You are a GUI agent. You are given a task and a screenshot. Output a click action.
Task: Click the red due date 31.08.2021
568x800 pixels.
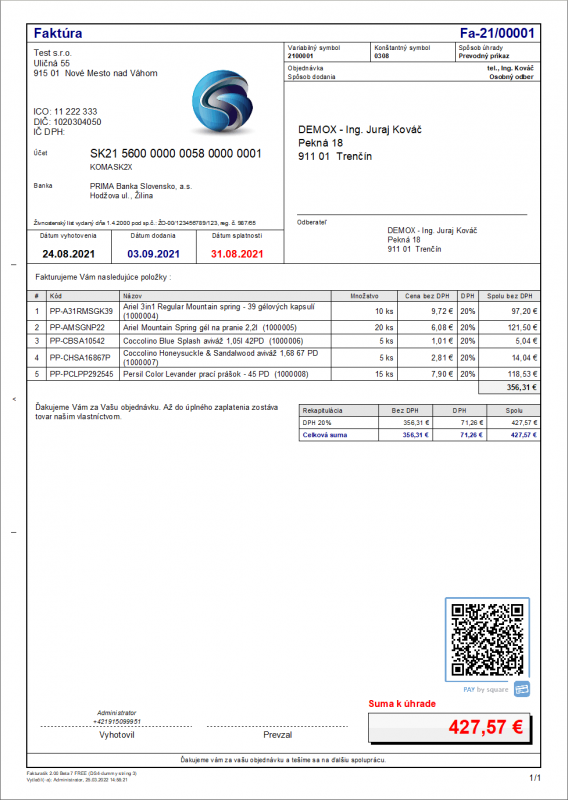pyautogui.click(x=237, y=254)
